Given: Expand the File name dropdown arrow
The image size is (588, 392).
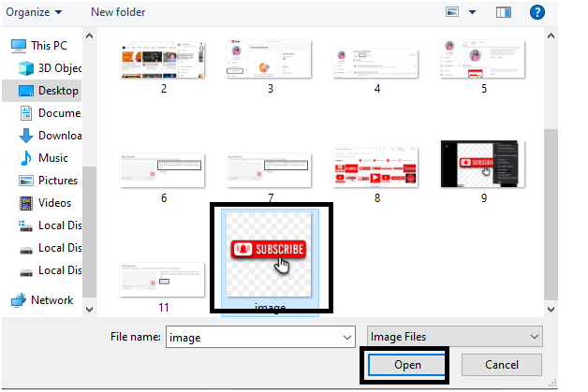Looking at the screenshot, I should click(347, 338).
